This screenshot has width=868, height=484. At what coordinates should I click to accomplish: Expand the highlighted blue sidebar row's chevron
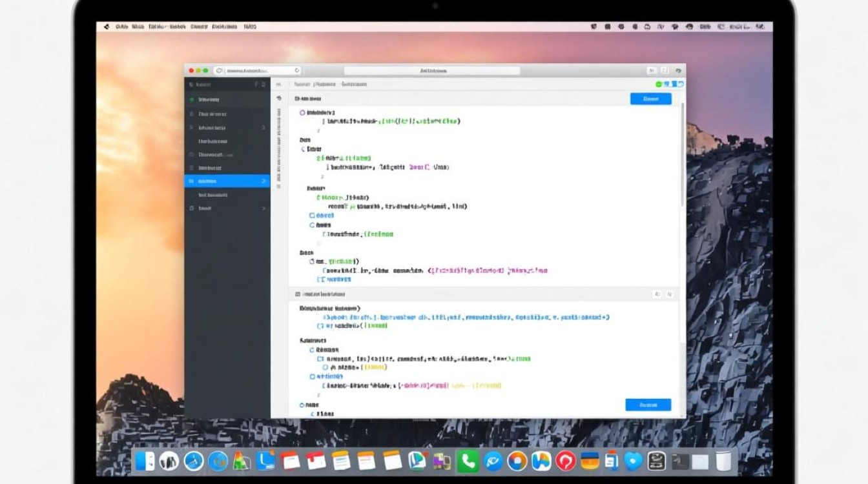[263, 181]
